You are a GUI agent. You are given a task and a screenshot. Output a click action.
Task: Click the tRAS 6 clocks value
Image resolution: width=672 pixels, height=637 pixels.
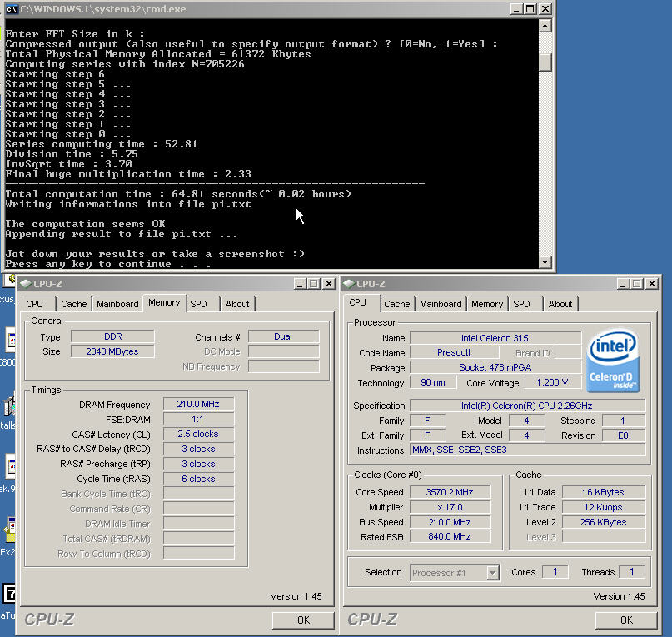pos(198,480)
